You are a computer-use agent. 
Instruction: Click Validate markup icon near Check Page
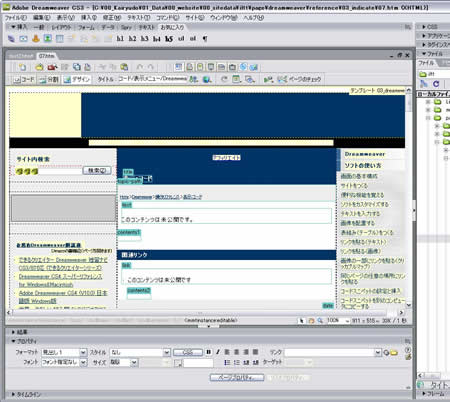pos(268,79)
